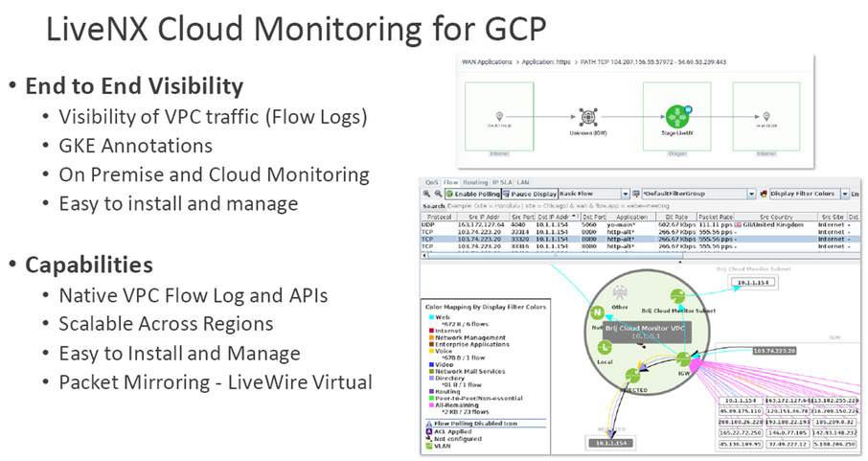Click the Not configured legend icon
Screen dimensions: 868x461
click(x=429, y=438)
